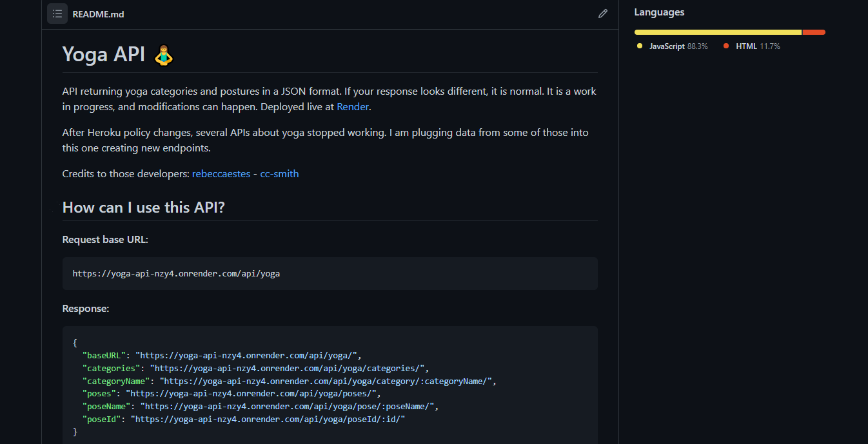Viewport: 868px width, 444px height.
Task: Visit rebeccaestes developer profile link
Action: click(221, 174)
